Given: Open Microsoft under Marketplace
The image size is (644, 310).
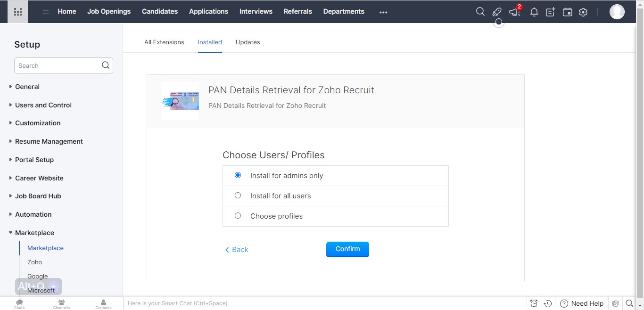Looking at the screenshot, I should pos(41,290).
